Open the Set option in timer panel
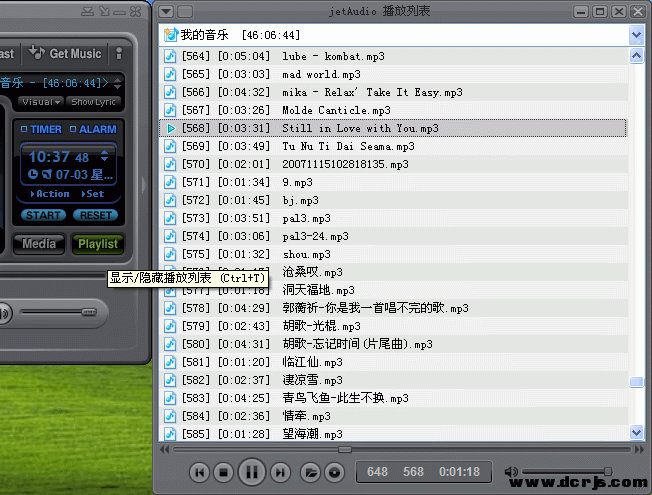 coord(93,194)
